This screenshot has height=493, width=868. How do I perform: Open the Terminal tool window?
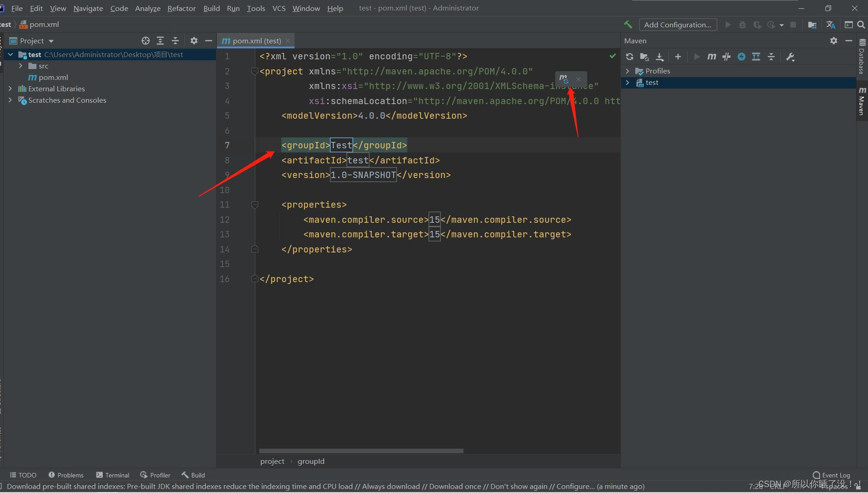coord(113,475)
